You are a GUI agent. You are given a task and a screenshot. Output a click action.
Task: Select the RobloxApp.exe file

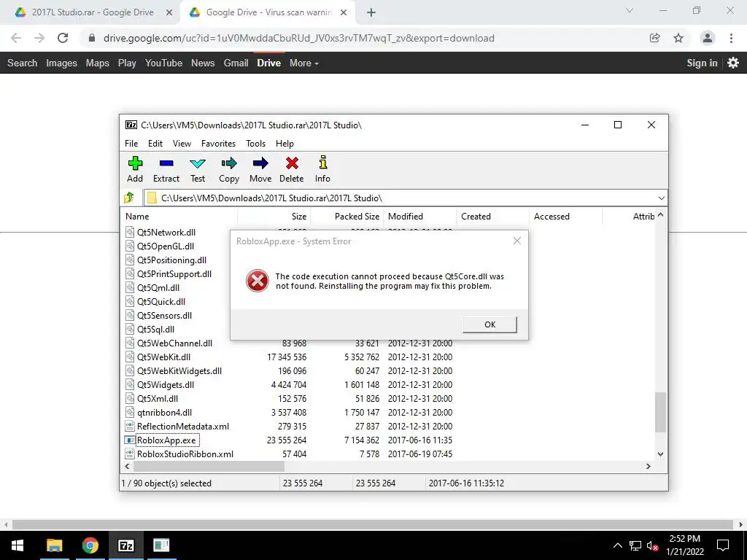(166, 440)
